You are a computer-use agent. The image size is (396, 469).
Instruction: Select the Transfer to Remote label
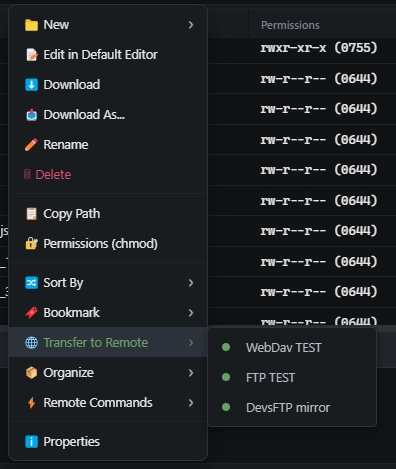(x=96, y=343)
